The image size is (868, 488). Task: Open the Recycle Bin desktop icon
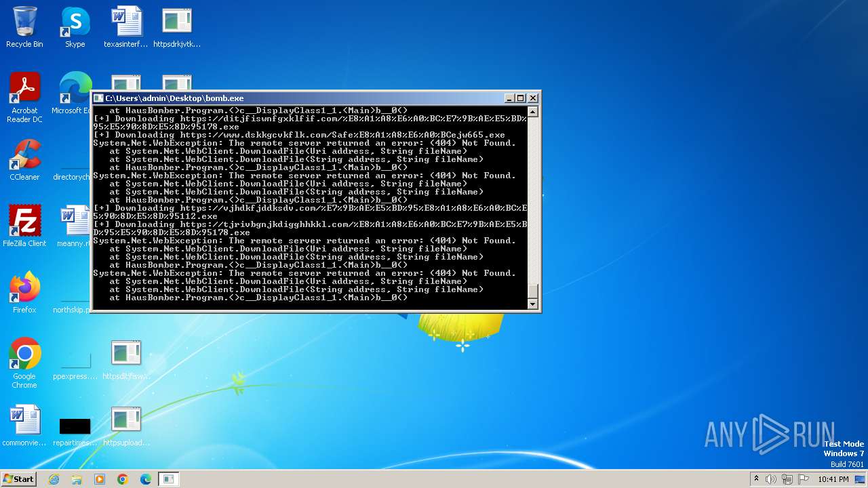pyautogui.click(x=24, y=27)
